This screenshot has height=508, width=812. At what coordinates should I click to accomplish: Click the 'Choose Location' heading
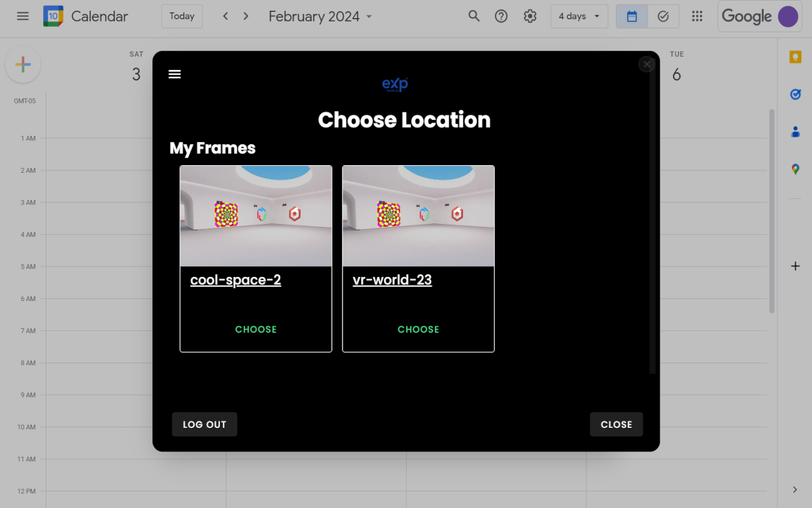click(x=404, y=120)
